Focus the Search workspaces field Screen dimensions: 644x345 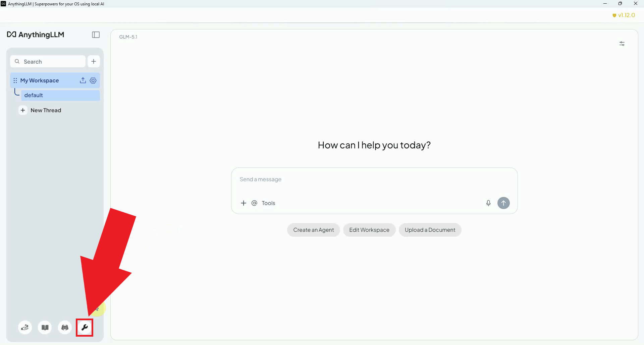[48, 61]
